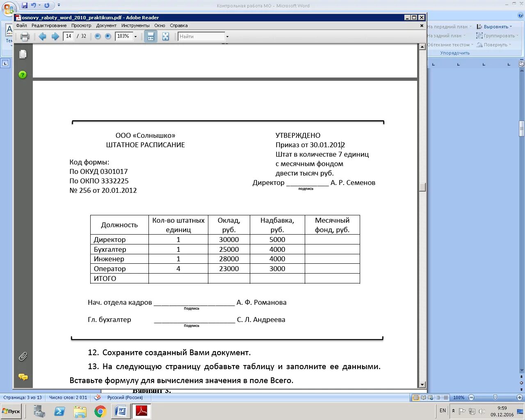The width and height of the screenshot is (525, 420).
Task: Print the PDF with the printer icon
Action: (x=25, y=37)
